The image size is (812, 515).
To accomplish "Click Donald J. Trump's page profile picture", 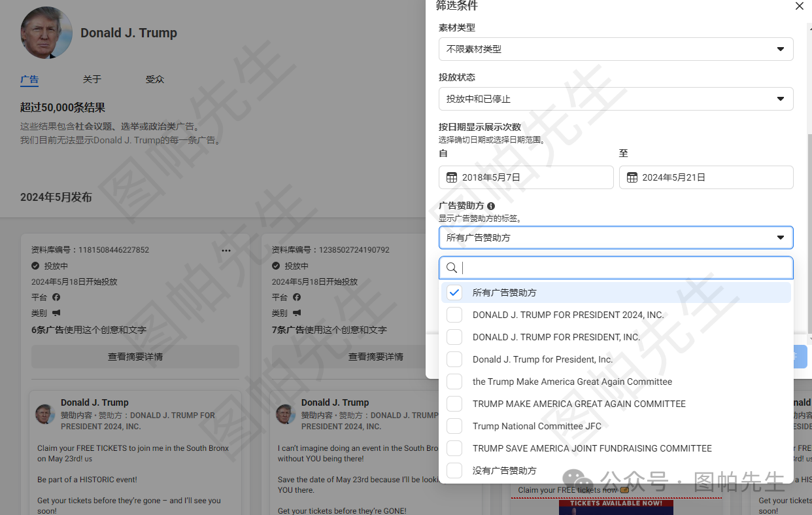I will pos(46,33).
